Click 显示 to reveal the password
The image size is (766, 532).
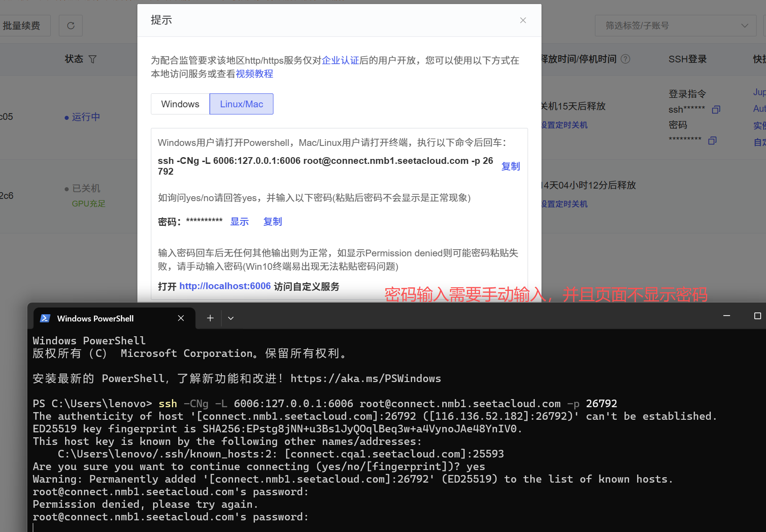point(239,221)
